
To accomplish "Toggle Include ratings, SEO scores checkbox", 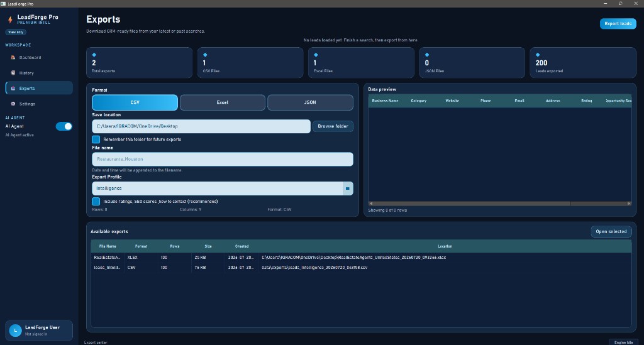I will coord(96,202).
